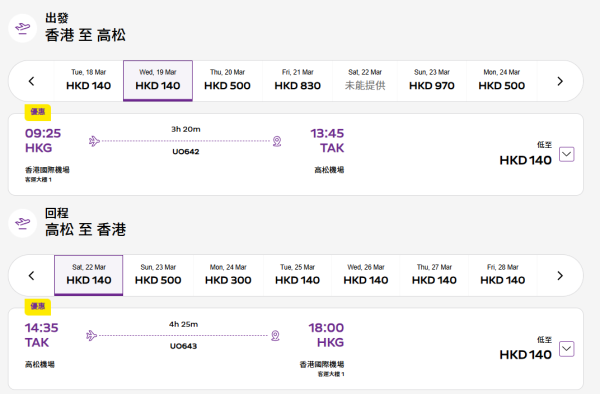Expand fare details for flight UO642
This screenshot has height=394, width=600.
[567, 155]
